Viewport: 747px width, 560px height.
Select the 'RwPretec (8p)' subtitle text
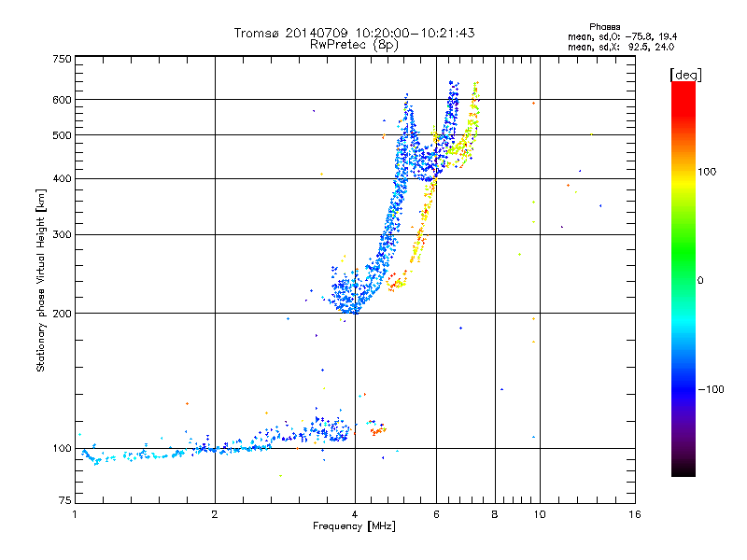(354, 45)
